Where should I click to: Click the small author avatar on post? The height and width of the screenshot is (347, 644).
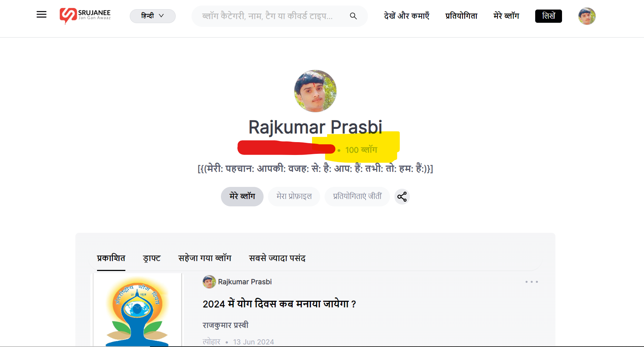click(209, 282)
